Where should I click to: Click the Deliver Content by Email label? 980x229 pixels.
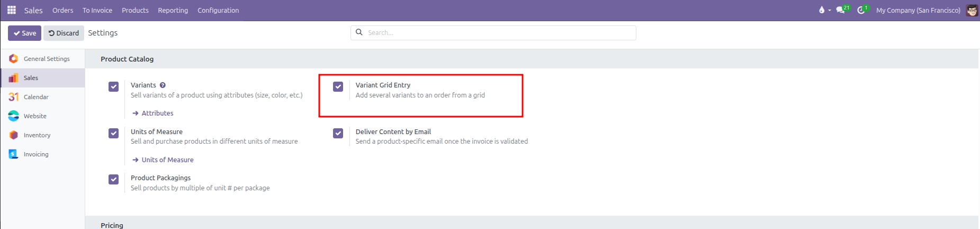pyautogui.click(x=393, y=131)
